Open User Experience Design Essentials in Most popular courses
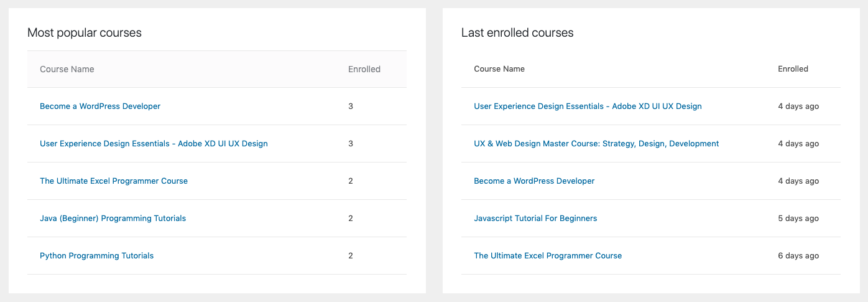The image size is (868, 302). [154, 144]
